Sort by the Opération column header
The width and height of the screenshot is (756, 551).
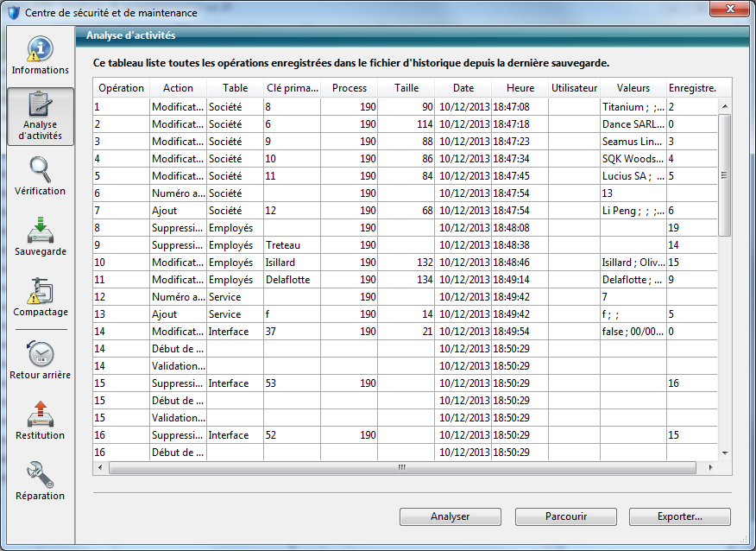[121, 88]
